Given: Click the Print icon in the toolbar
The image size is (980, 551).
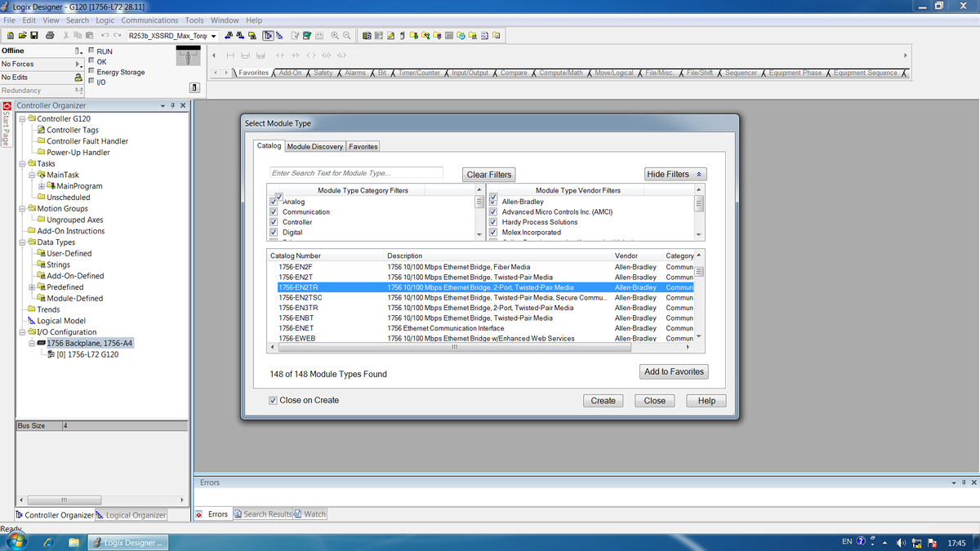Looking at the screenshot, I should point(50,36).
